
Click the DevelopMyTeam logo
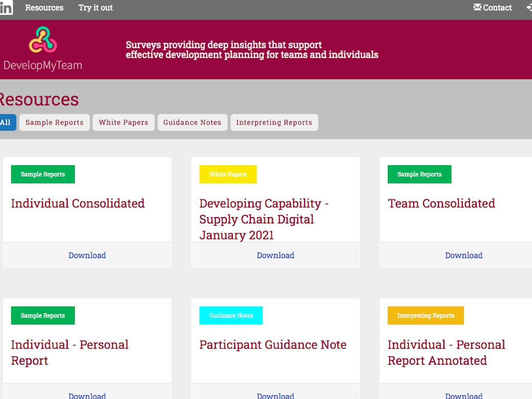43,48
